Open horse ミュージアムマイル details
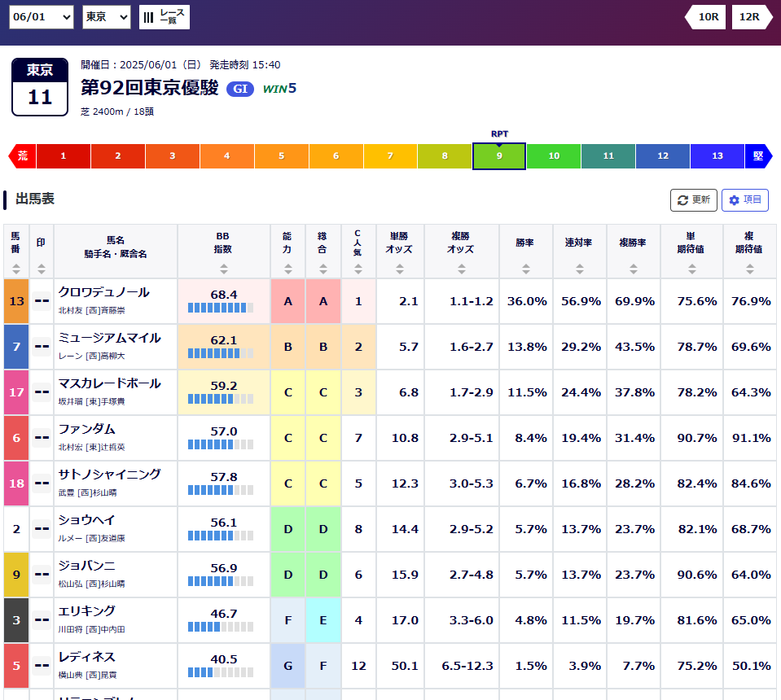This screenshot has height=700, width=781. [110, 338]
